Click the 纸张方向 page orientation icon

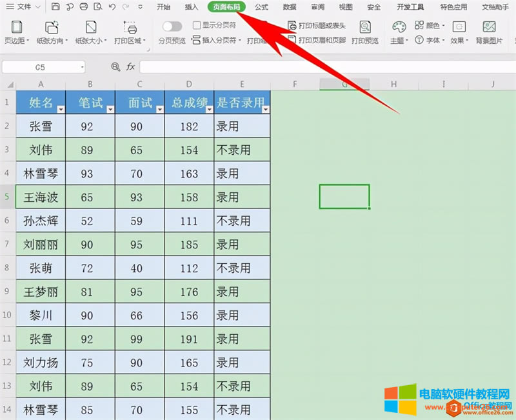coord(52,28)
